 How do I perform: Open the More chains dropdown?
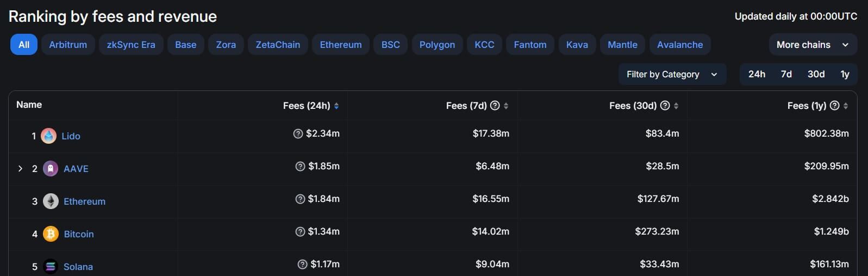click(813, 45)
